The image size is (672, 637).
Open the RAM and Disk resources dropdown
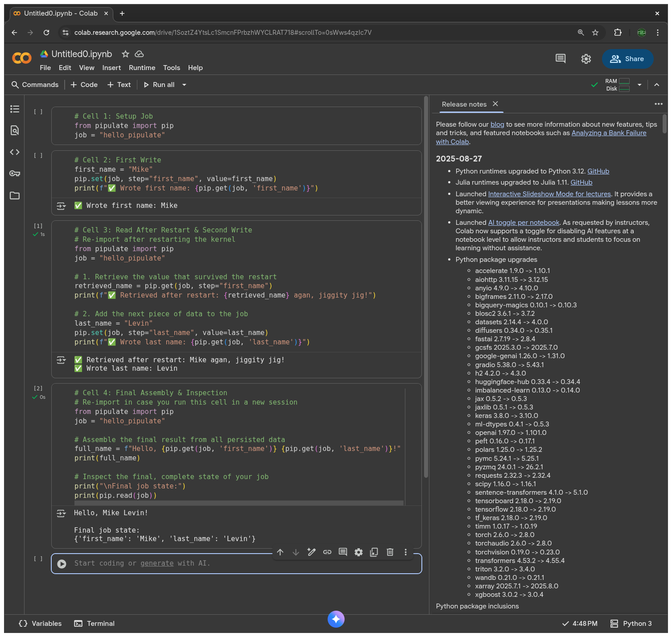639,85
